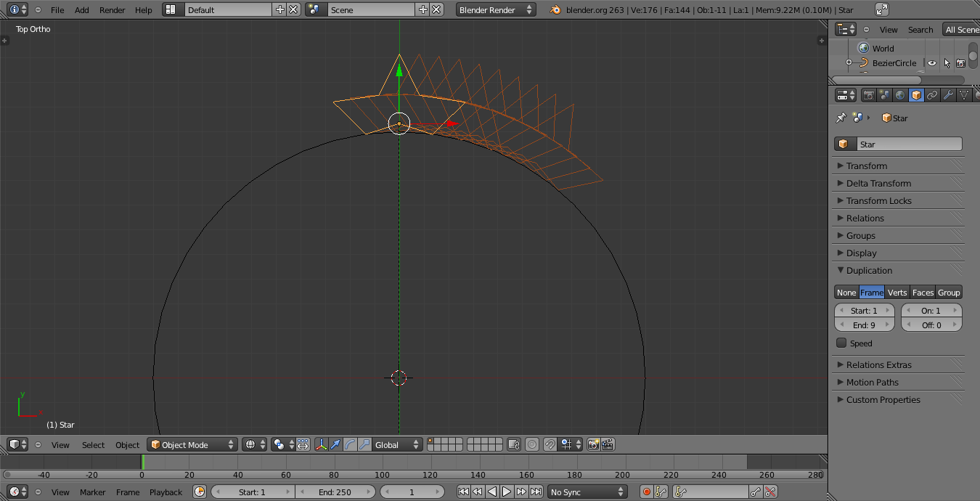Click the lock camera and layers icon
The height and width of the screenshot is (501, 980).
coord(514,444)
